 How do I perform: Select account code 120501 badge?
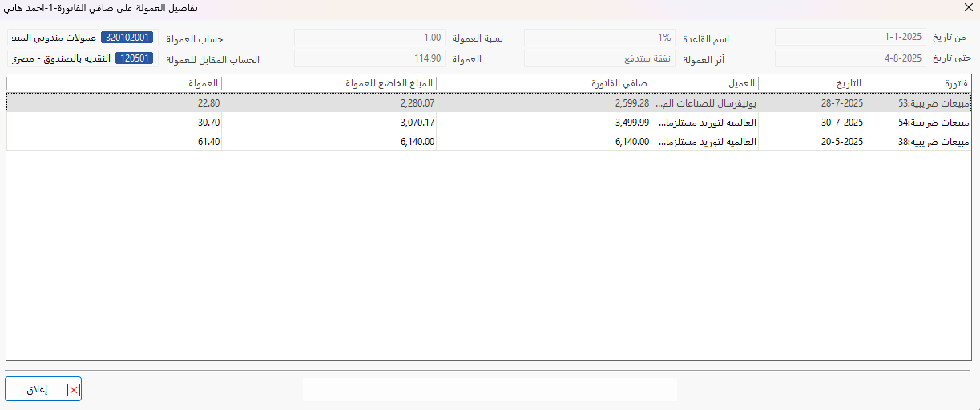134,58
